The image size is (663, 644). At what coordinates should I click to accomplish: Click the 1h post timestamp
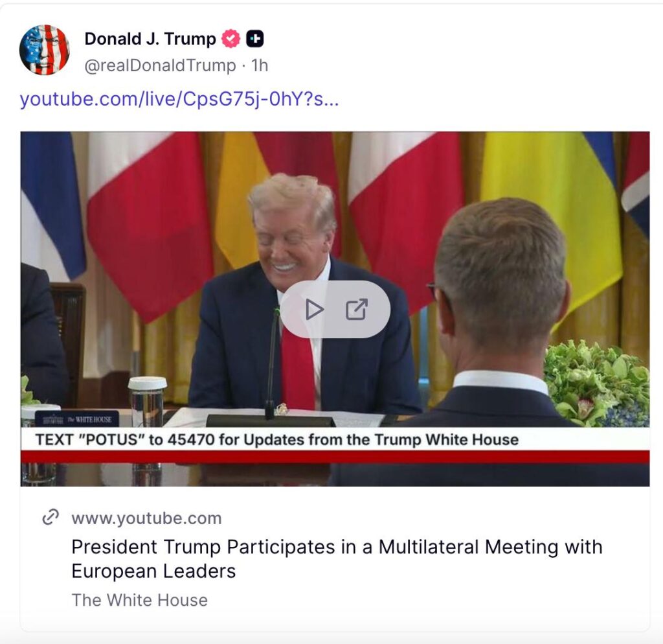260,65
